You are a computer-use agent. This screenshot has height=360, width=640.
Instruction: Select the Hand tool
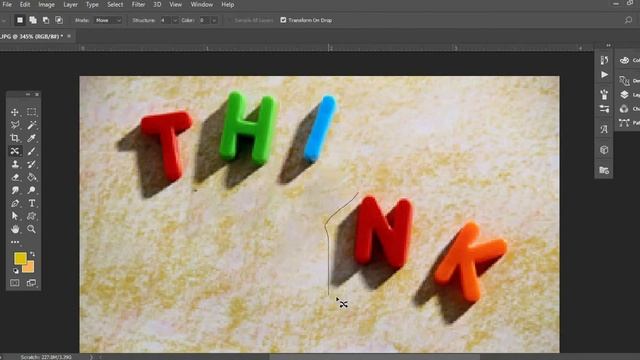[x=15, y=229]
